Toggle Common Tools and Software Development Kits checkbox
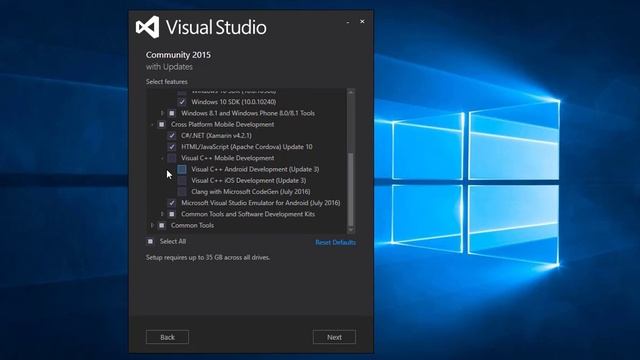The width and height of the screenshot is (640, 360). pos(172,214)
